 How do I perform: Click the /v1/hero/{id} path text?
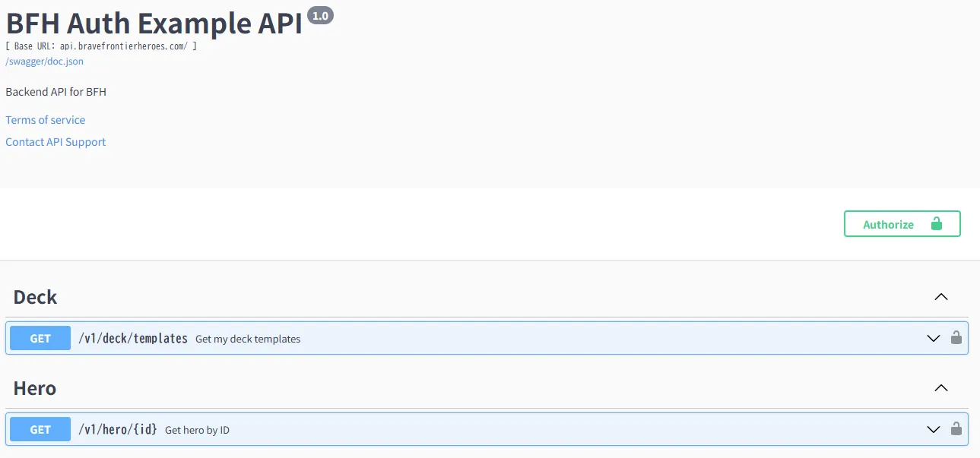coord(118,430)
